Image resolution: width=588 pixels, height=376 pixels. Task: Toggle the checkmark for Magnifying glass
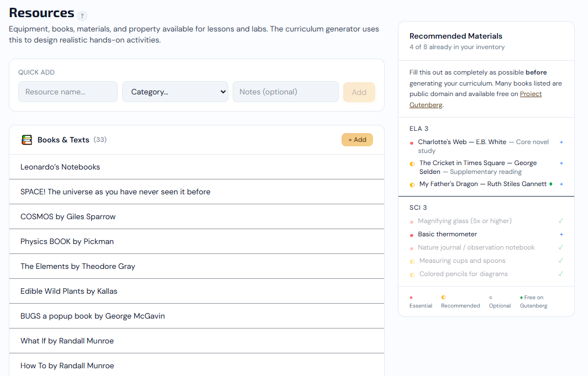coord(561,221)
